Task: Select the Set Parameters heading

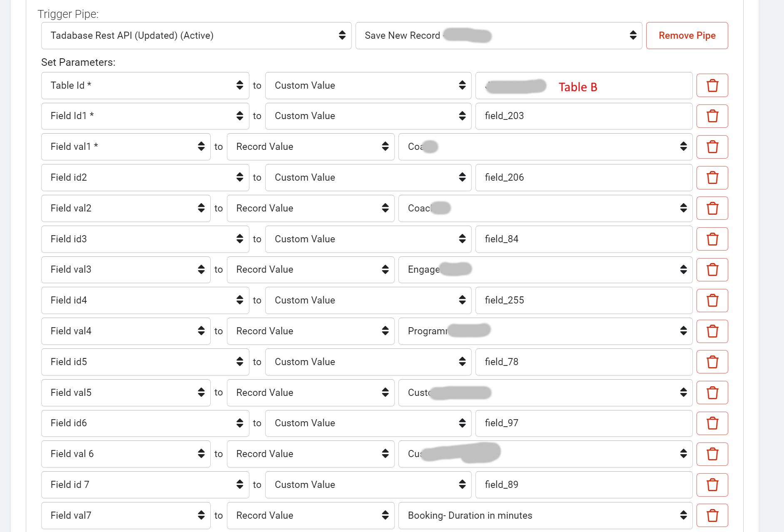Action: pyautogui.click(x=78, y=62)
